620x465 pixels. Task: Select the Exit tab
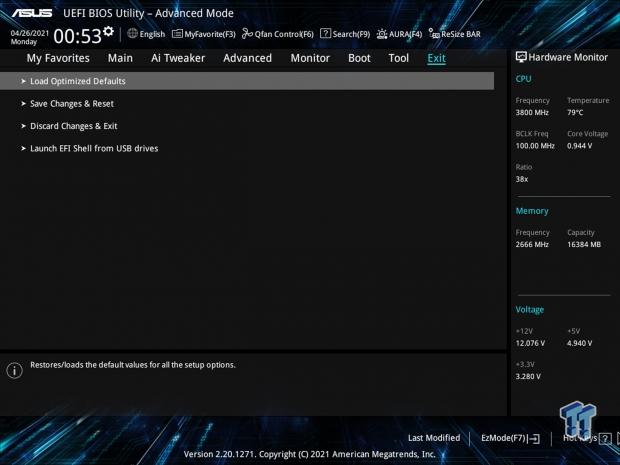[437, 58]
